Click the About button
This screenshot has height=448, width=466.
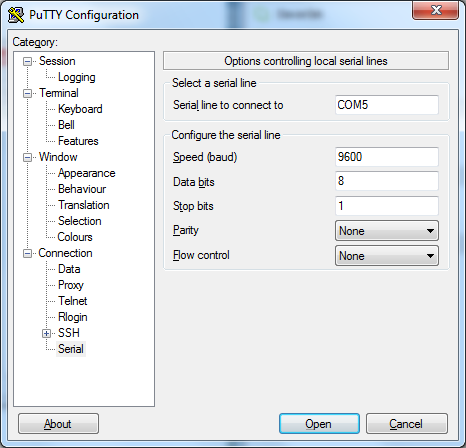pyautogui.click(x=58, y=424)
